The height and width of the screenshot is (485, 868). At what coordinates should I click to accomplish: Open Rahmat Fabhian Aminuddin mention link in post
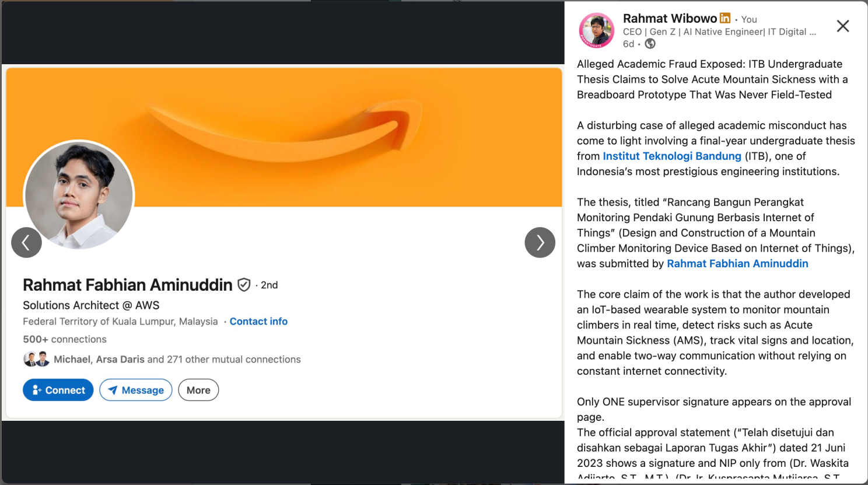point(737,263)
